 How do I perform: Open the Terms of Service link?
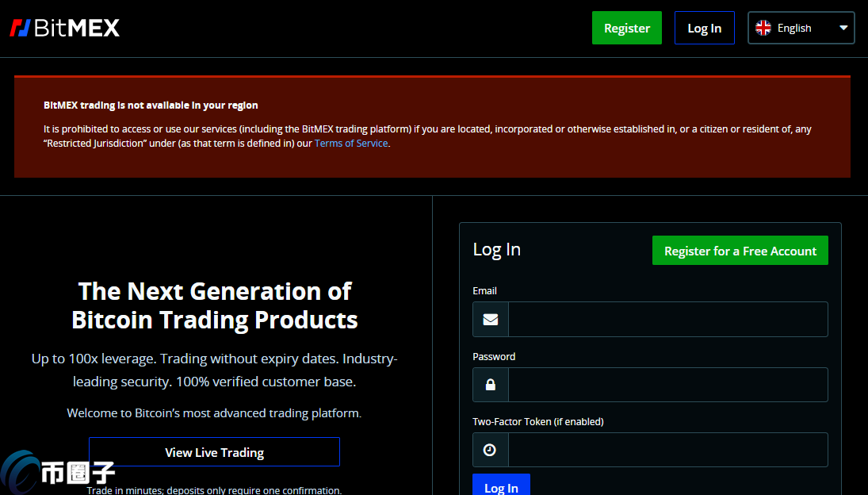tap(351, 144)
